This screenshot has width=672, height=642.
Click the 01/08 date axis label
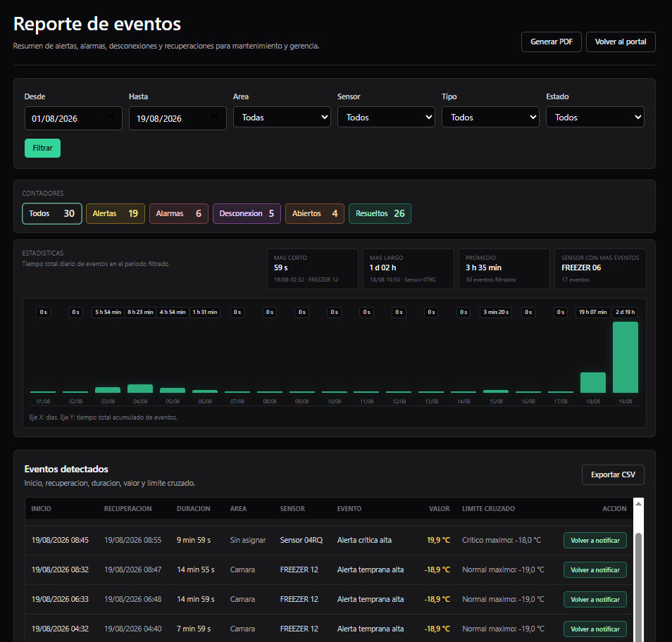coord(43,401)
